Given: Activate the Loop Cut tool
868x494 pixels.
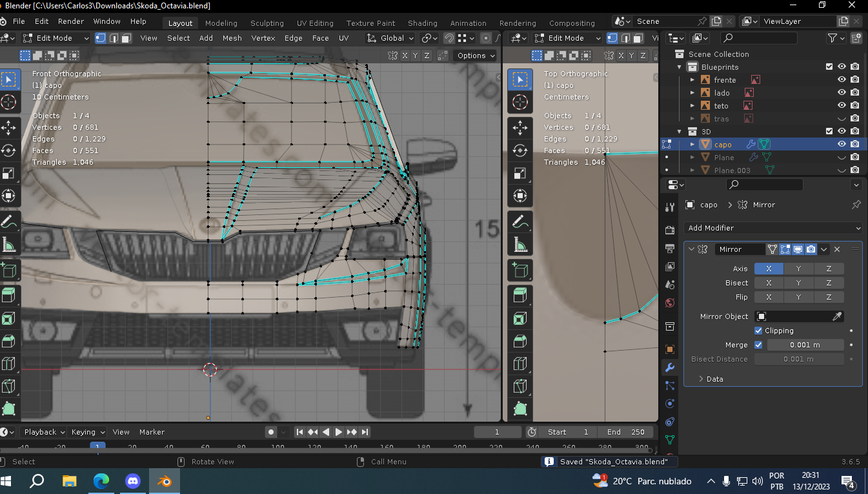Looking at the screenshot, I should (x=9, y=364).
